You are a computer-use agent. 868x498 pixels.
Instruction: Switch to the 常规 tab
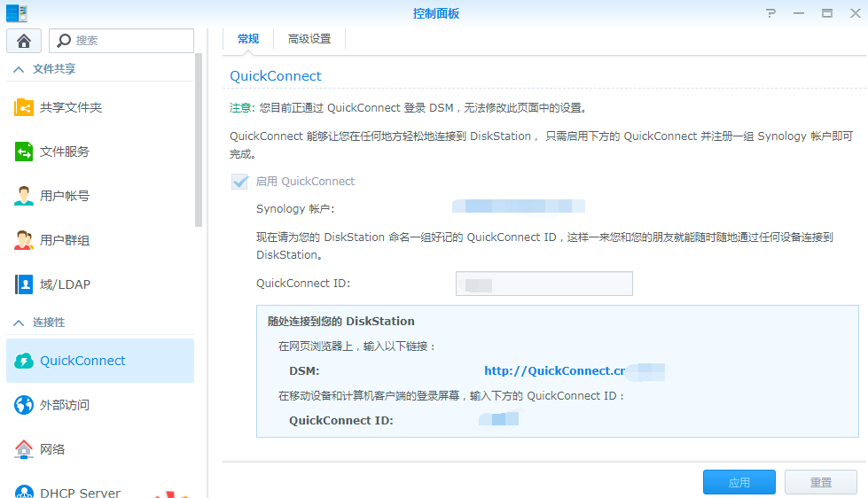248,39
